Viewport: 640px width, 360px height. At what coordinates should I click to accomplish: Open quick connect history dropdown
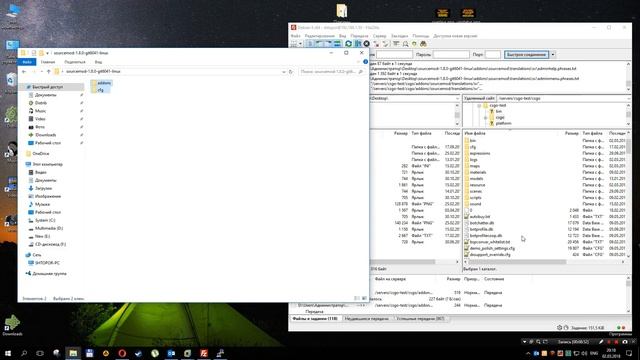click(553, 54)
